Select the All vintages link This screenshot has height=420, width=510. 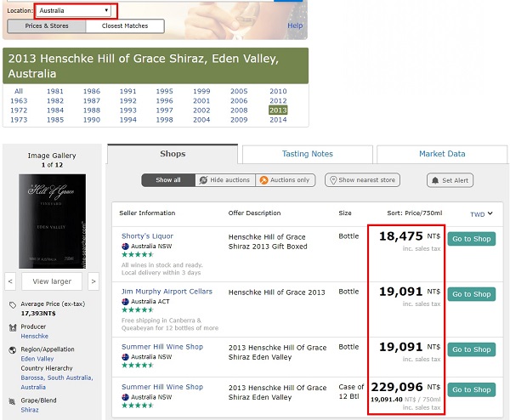19,92
